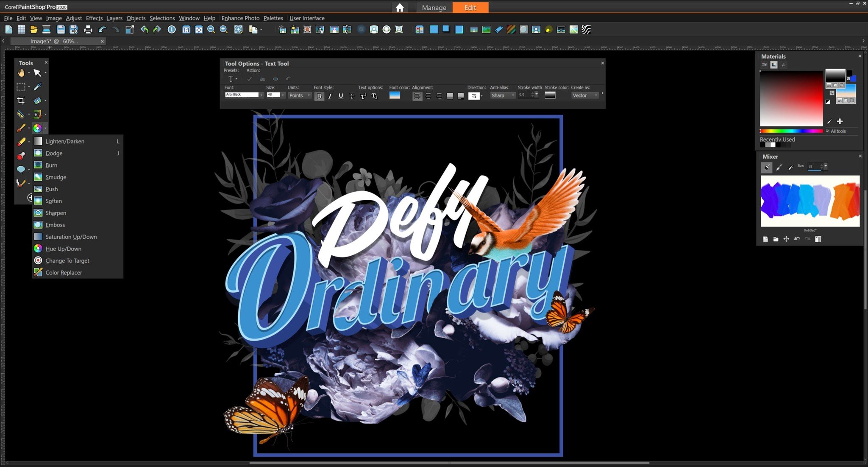868x467 pixels.
Task: Select the Paint Brush tool
Action: click(x=21, y=128)
